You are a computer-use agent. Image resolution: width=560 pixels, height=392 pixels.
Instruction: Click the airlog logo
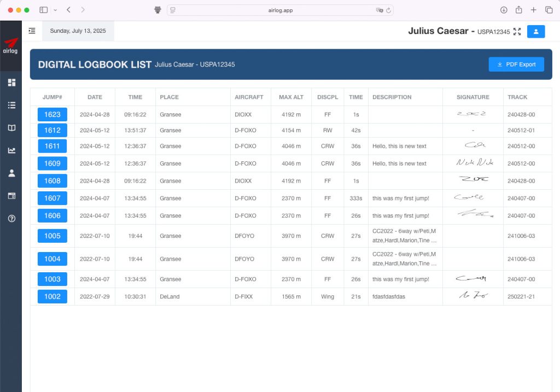pyautogui.click(x=11, y=46)
